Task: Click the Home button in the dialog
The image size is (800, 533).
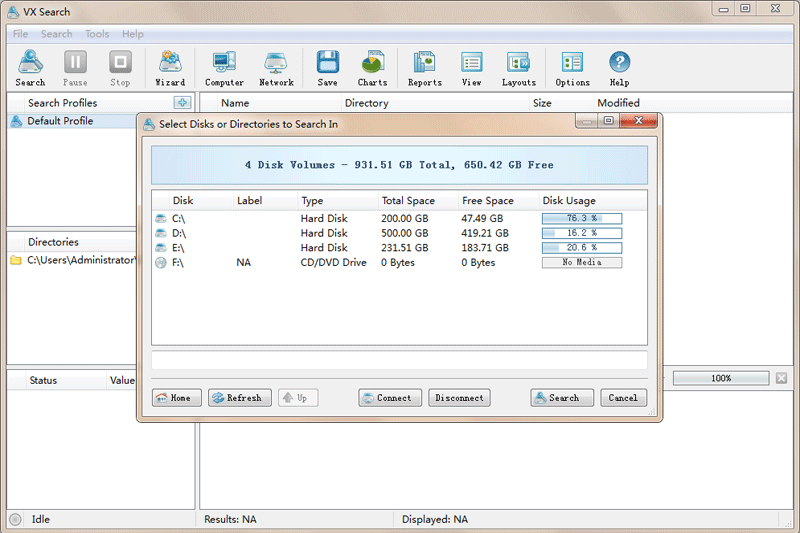Action: 177,398
